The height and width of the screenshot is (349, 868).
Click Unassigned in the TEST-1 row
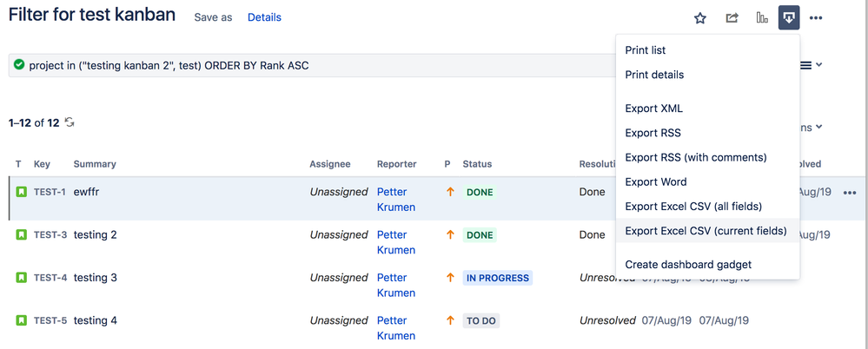[x=339, y=192]
